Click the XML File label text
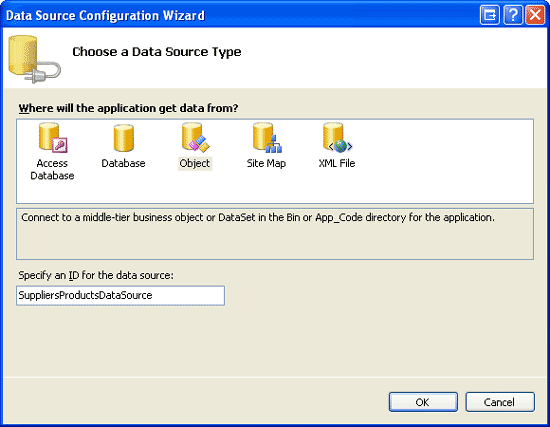Screen dimensions: 550x427 point(337,163)
